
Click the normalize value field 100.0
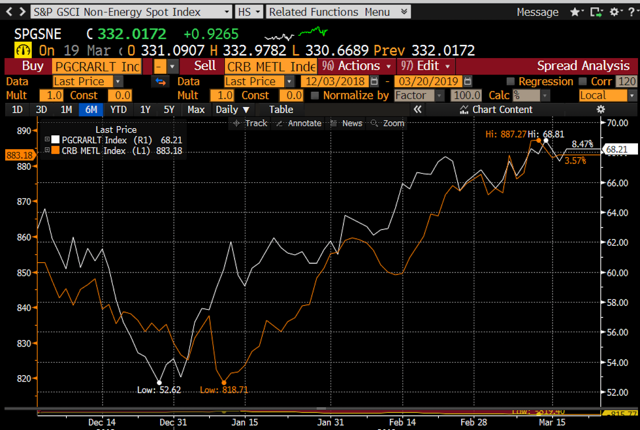[x=466, y=95]
